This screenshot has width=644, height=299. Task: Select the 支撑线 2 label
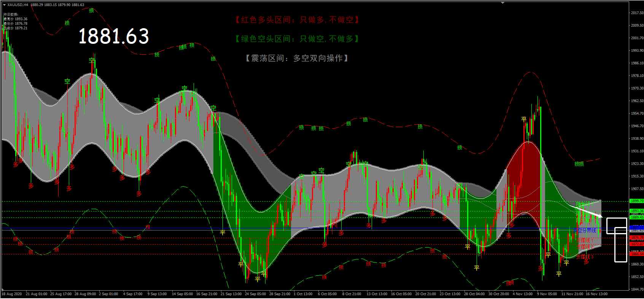tap(585, 247)
